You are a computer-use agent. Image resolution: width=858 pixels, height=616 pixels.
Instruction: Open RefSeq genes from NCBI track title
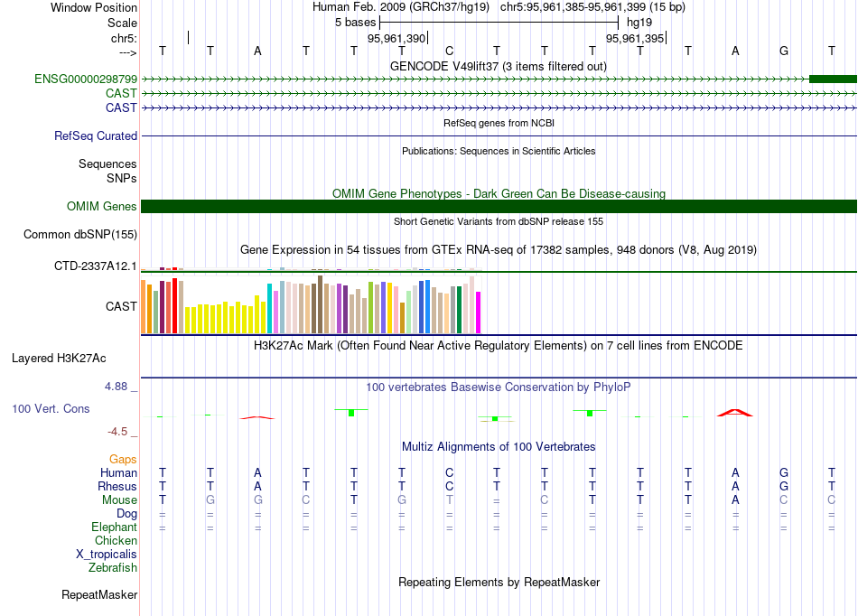click(x=499, y=123)
